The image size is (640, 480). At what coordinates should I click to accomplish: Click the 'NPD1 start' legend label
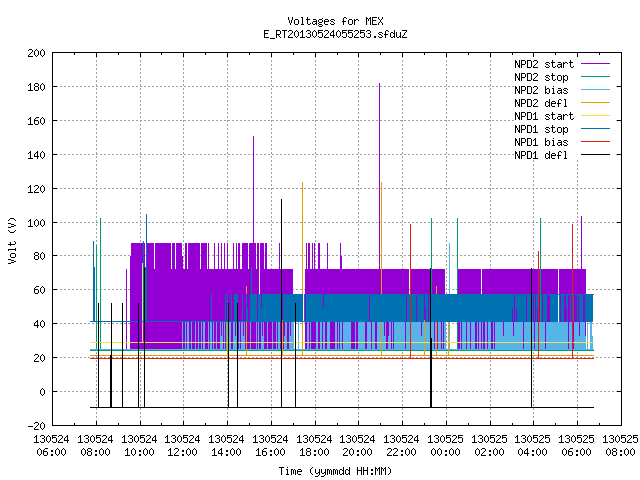coord(544,116)
